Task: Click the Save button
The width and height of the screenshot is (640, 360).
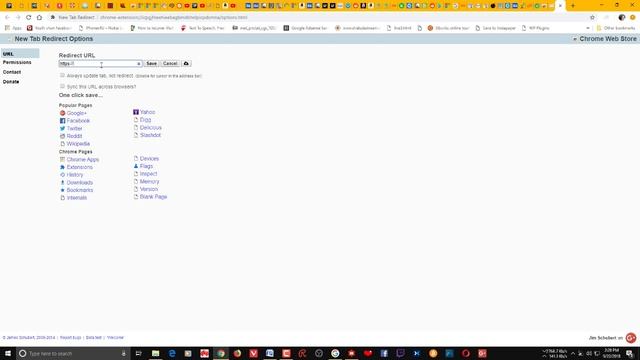Action: click(x=151, y=64)
